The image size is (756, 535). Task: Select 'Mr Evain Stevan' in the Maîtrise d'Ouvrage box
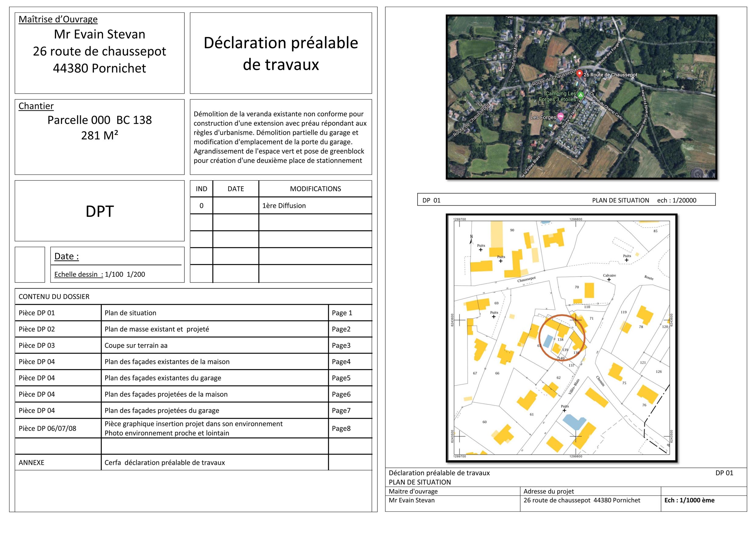(x=99, y=34)
